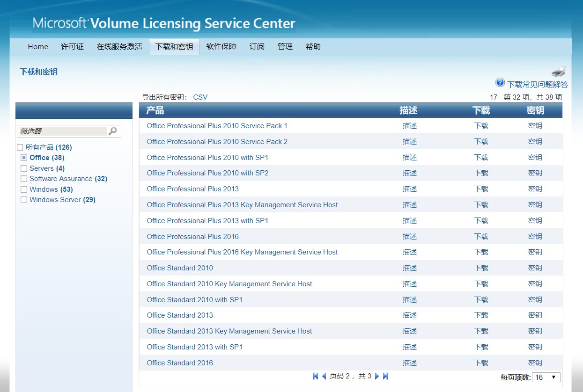This screenshot has height=392, width=583.
Task: Click 下载 for Office Standard 2013
Action: pyautogui.click(x=481, y=315)
